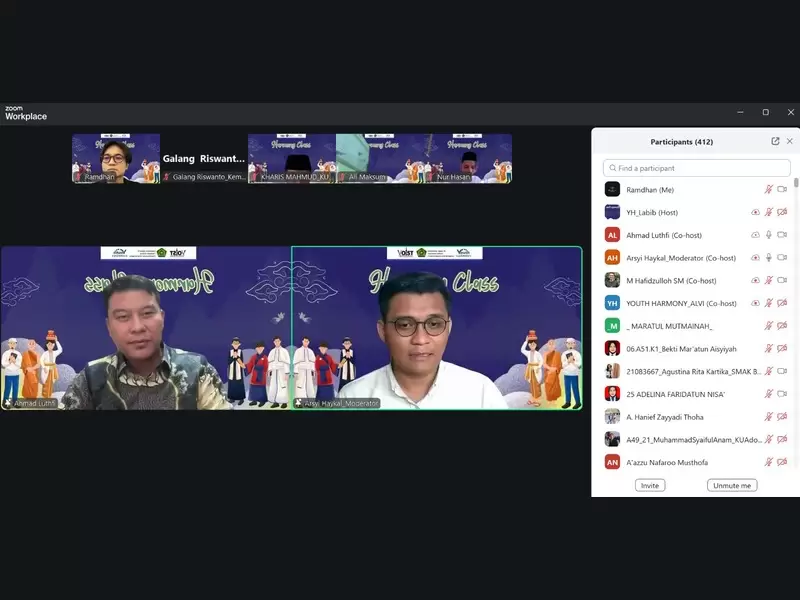Close the Participants panel

[791, 141]
